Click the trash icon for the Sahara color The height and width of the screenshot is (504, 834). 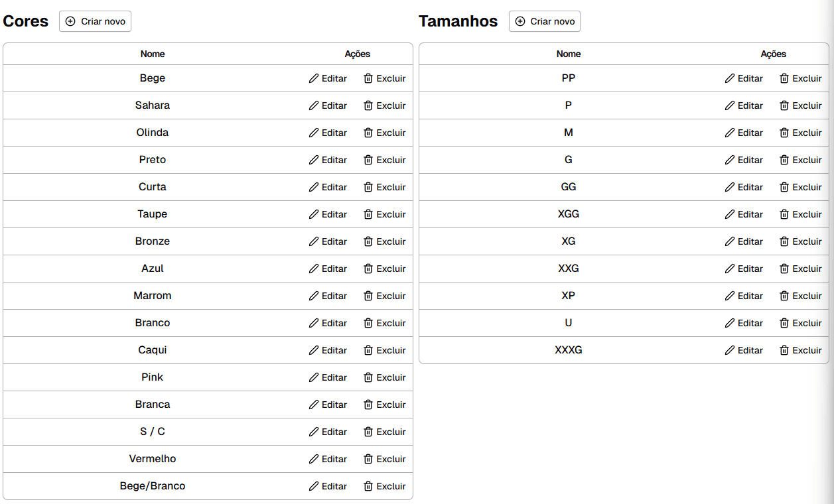point(368,105)
